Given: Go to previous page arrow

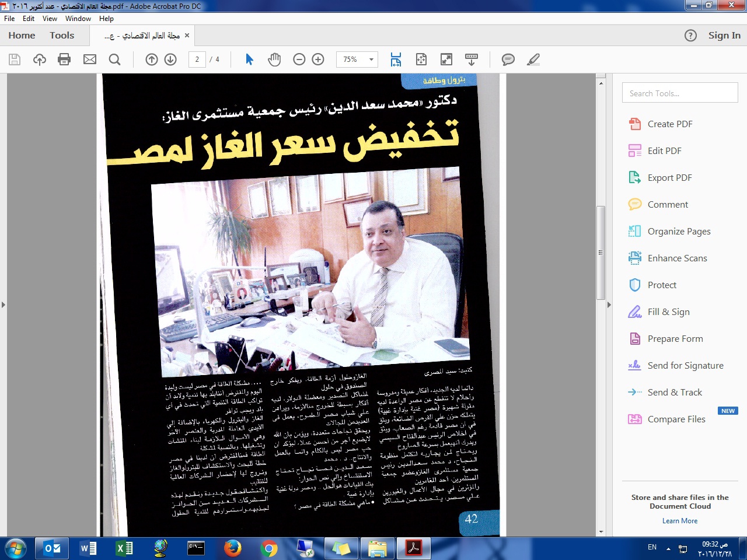Looking at the screenshot, I should pyautogui.click(x=152, y=60).
